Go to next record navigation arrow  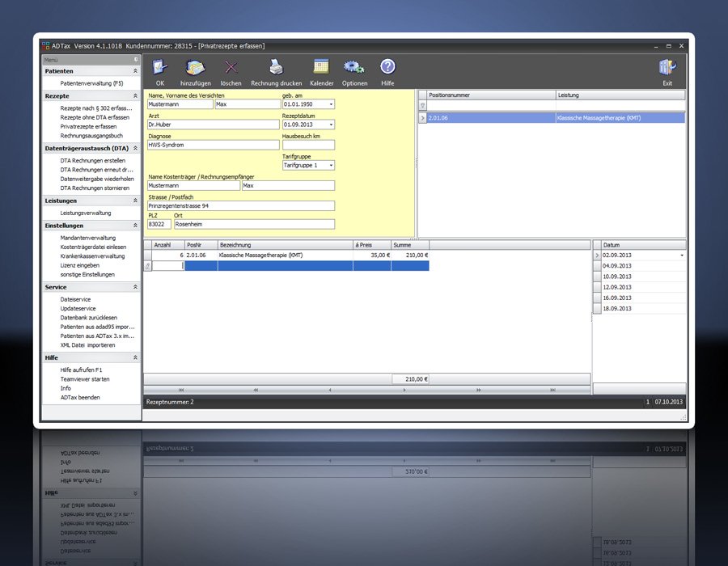(404, 391)
